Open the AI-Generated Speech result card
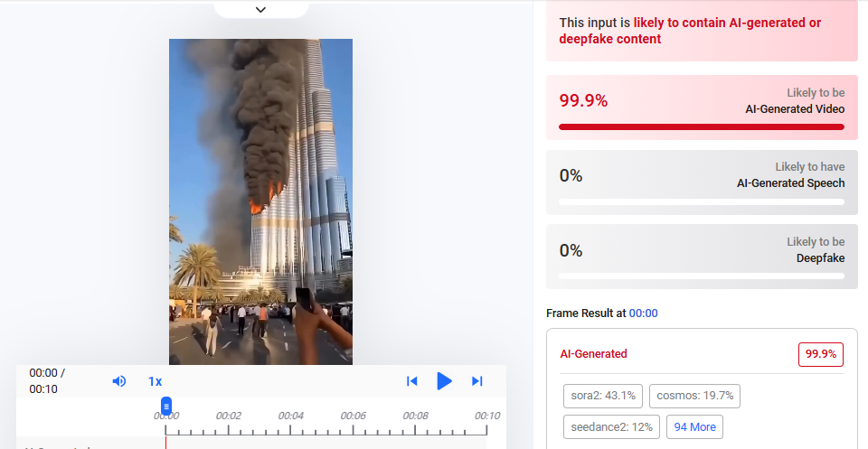 pos(702,182)
